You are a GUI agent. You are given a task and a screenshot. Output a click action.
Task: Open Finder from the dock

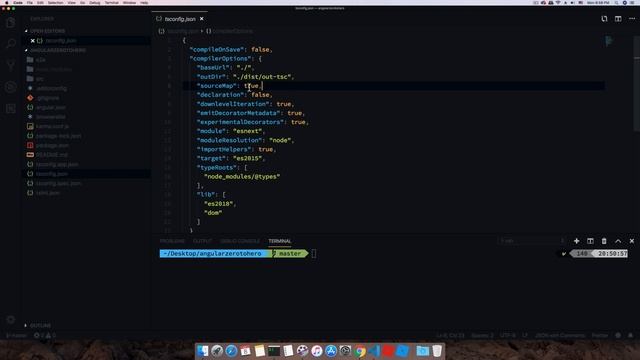[202, 351]
